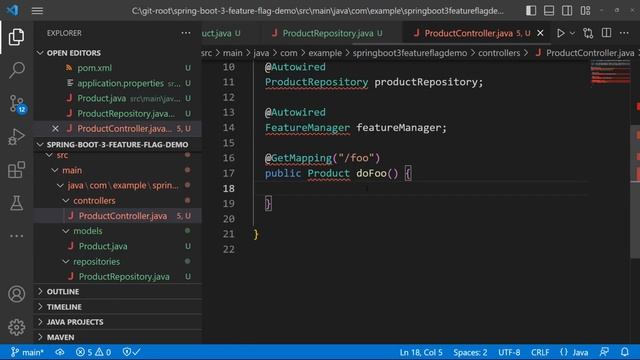Split the editor right
Image resolution: width=640 pixels, height=360 pixels.
606,33
